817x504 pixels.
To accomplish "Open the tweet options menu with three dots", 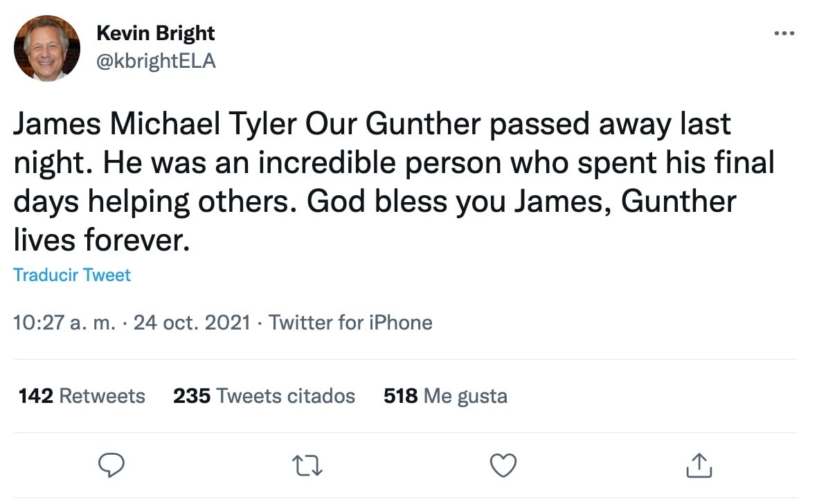I will coord(784,33).
